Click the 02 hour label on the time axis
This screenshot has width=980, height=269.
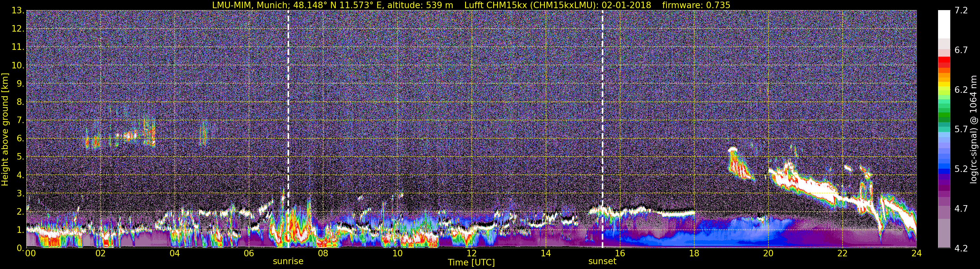click(x=101, y=253)
